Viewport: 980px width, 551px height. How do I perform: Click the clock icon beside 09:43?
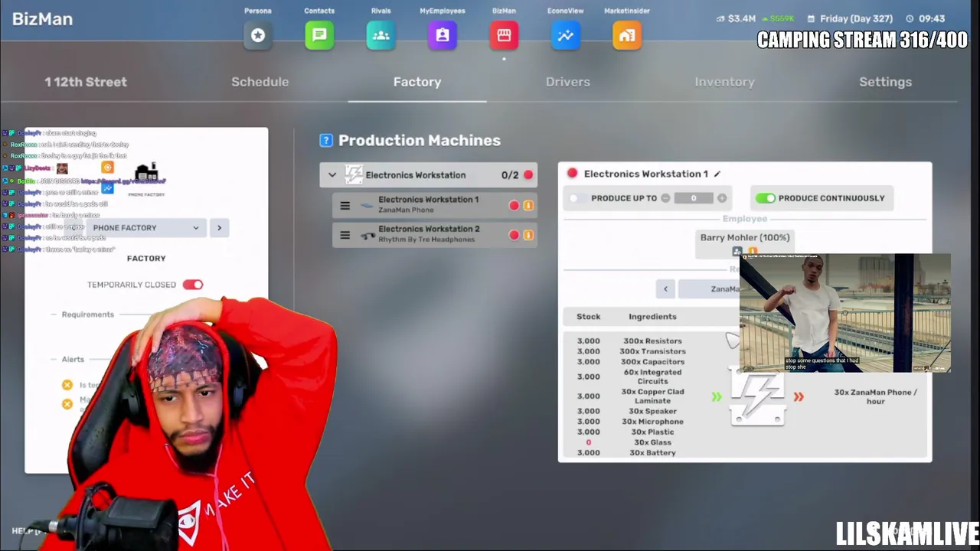[x=910, y=18]
